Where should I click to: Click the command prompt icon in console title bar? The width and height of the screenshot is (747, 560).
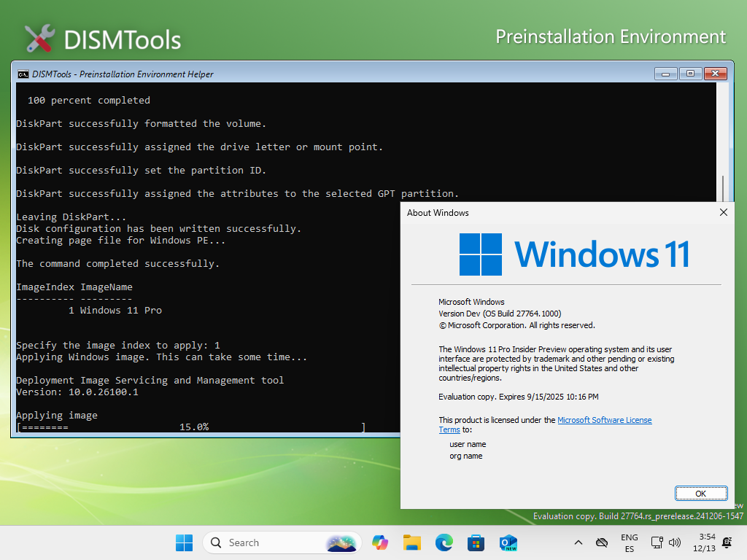pyautogui.click(x=23, y=74)
